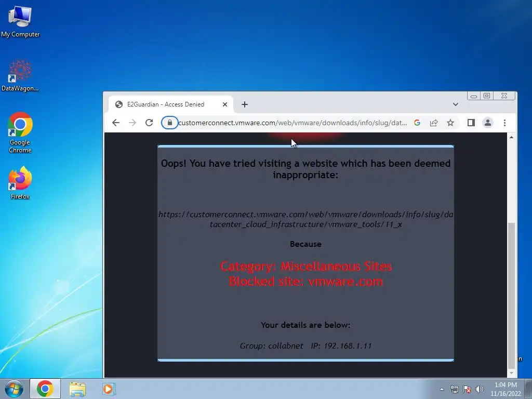This screenshot has height=399, width=532.
Task: Open Chrome's side panel
Action: pos(471,123)
